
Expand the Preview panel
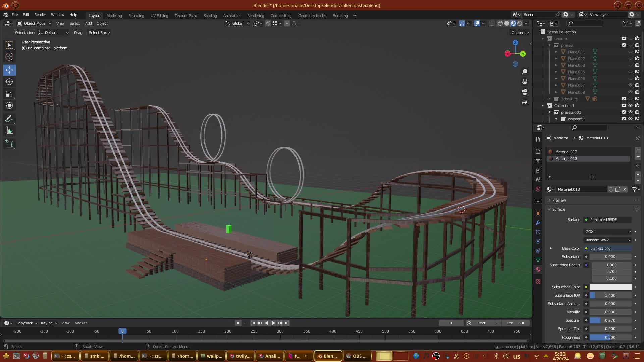pos(559,200)
